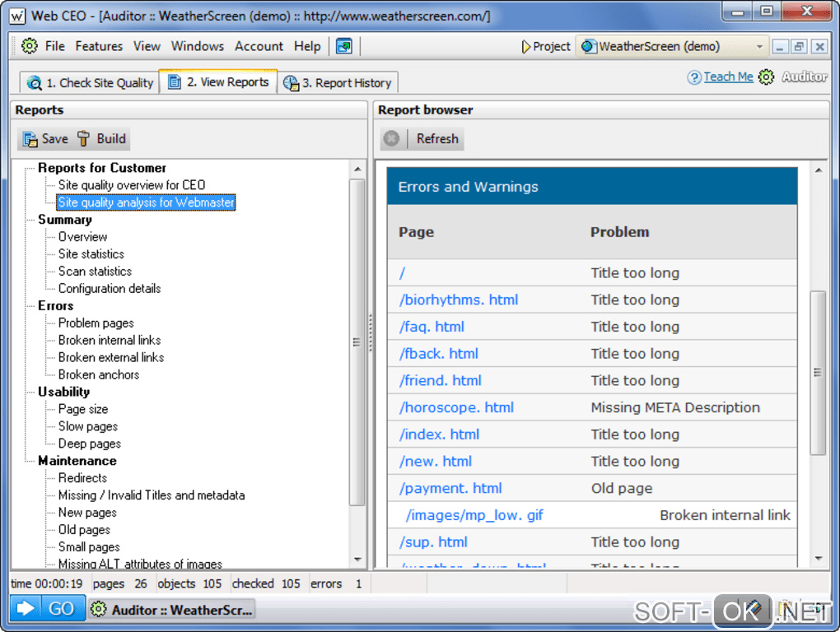Click the Teach Me help question icon

click(x=693, y=77)
